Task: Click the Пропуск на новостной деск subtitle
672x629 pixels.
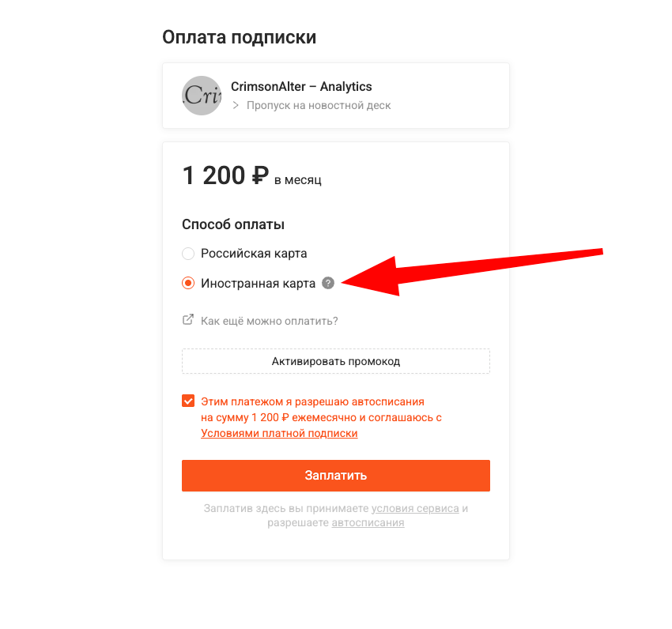Action: 319,105
